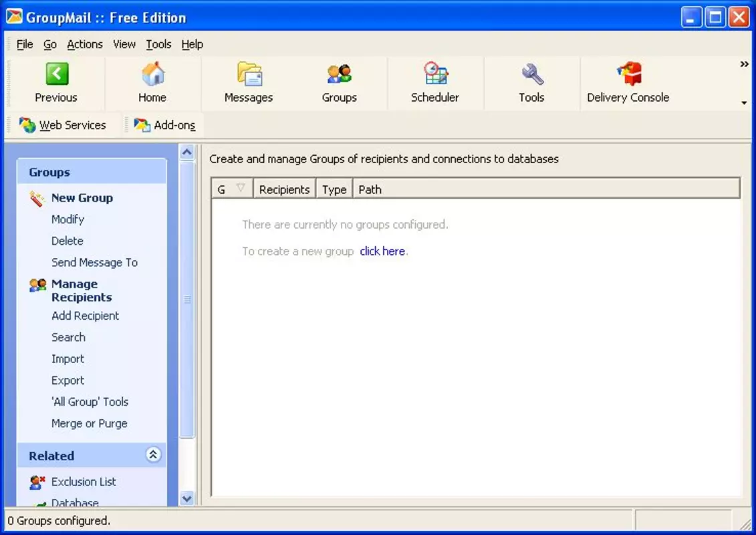Open the Tools menu in menu bar
The image size is (756, 535).
tap(158, 44)
